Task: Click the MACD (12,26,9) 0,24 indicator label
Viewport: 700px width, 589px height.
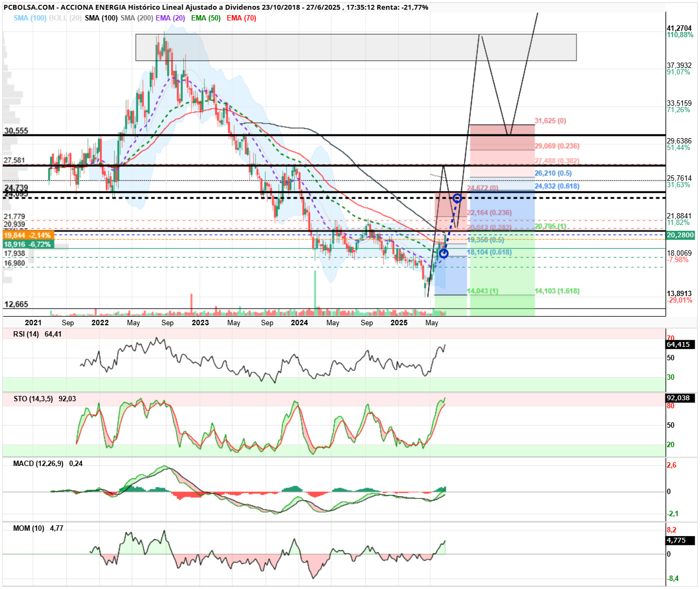Action: pyautogui.click(x=47, y=463)
